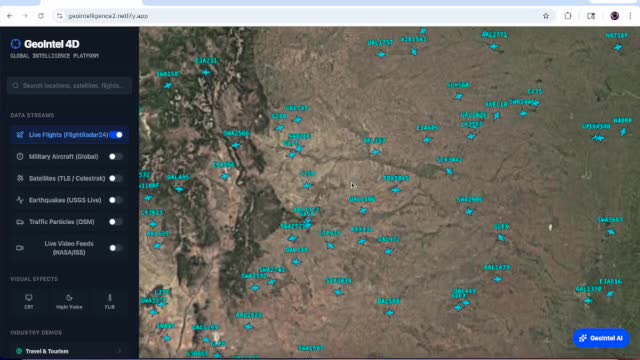The height and width of the screenshot is (360, 640).
Task: Select the SWA2566 aircraft marker
Action: (236, 145)
